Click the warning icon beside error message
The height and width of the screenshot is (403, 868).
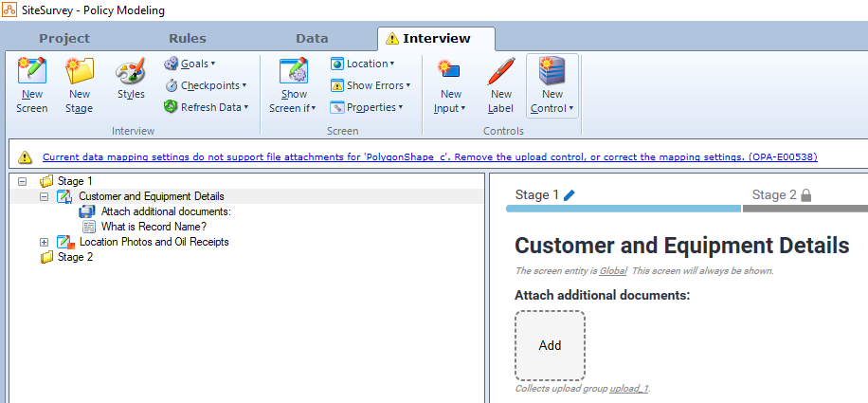pyautogui.click(x=25, y=157)
